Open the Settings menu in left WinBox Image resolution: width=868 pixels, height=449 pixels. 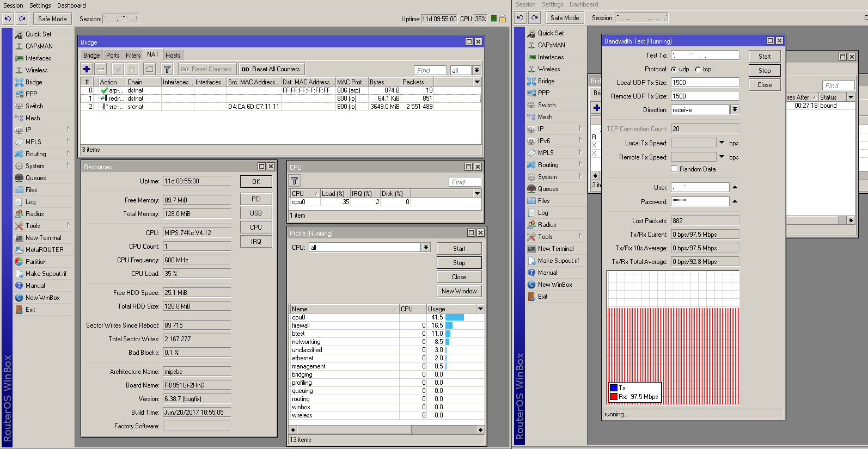point(40,5)
